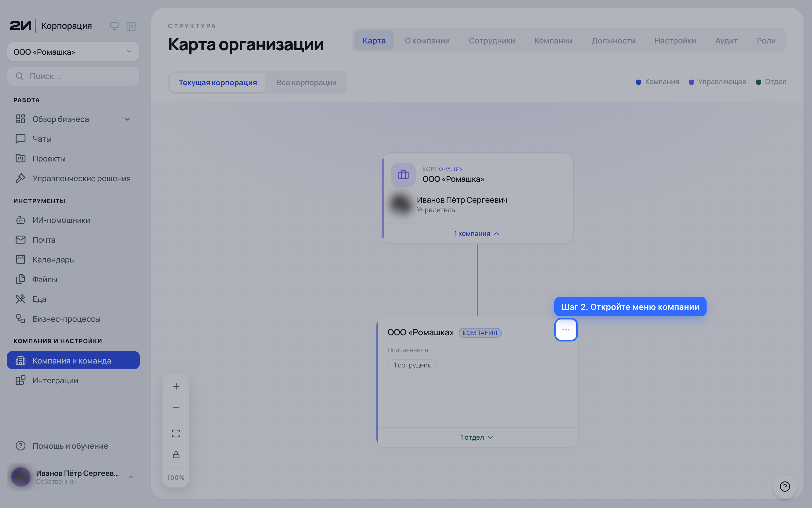The height and width of the screenshot is (508, 812).
Task: Open the ООО «Ромашка» company selector dropdown
Action: click(x=73, y=52)
